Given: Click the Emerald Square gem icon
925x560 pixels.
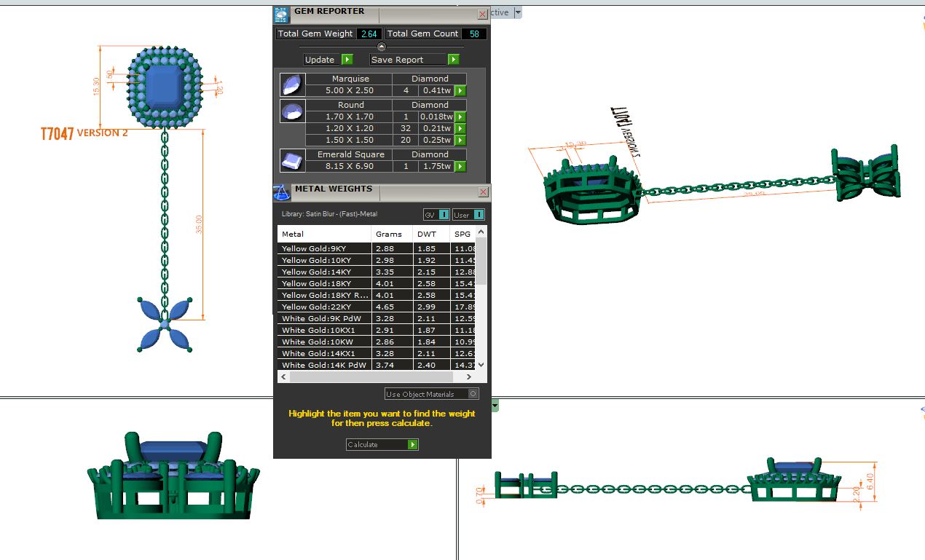Looking at the screenshot, I should pyautogui.click(x=291, y=160).
